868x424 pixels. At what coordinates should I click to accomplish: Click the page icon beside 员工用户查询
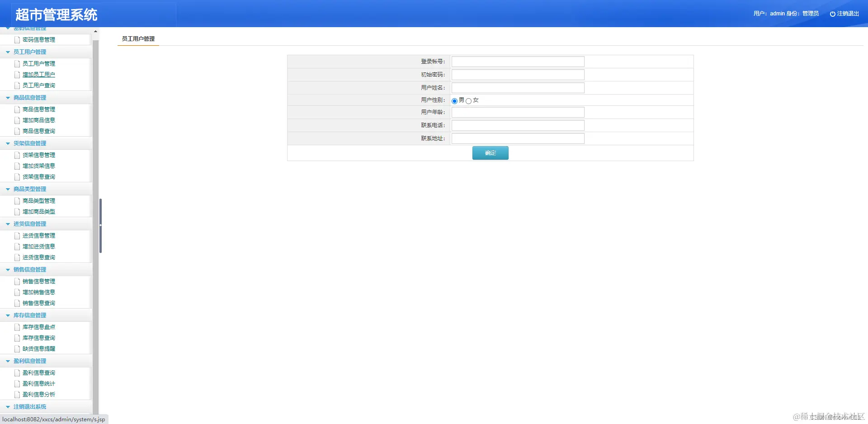[x=17, y=86]
